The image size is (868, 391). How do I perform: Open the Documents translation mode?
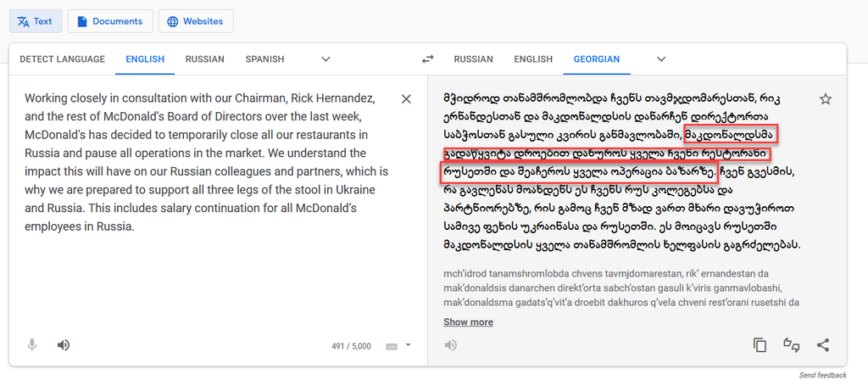click(x=110, y=21)
